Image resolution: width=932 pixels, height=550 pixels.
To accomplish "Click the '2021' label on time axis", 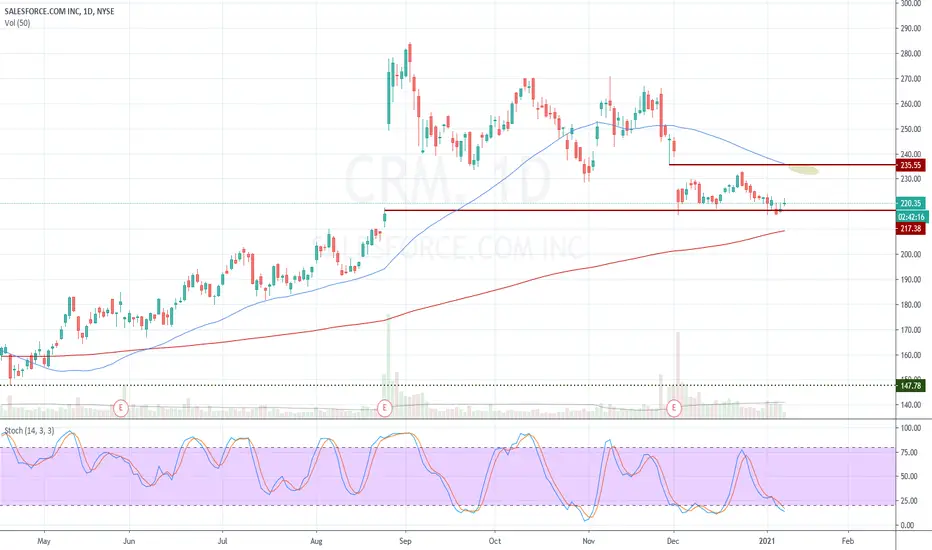I will click(x=767, y=541).
